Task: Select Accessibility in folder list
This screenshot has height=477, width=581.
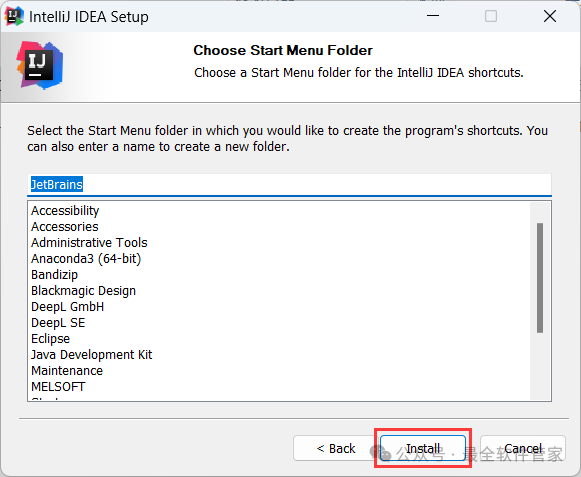Action: pyautogui.click(x=65, y=211)
